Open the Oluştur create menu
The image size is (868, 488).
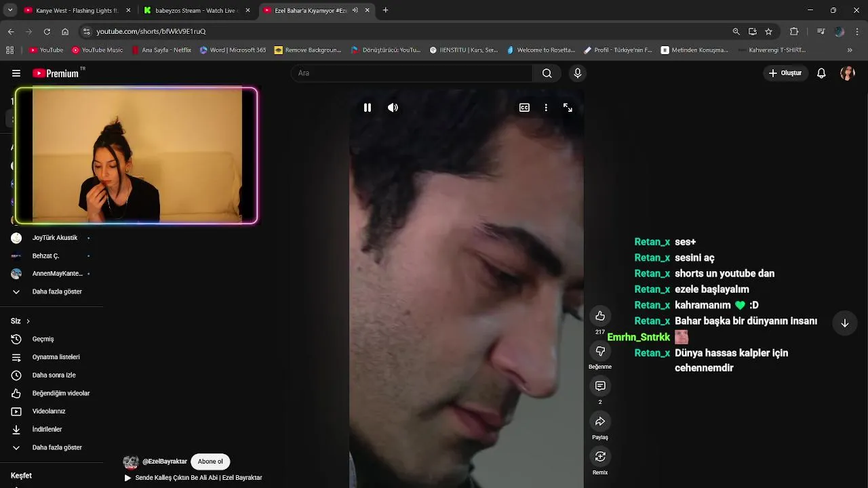(785, 73)
